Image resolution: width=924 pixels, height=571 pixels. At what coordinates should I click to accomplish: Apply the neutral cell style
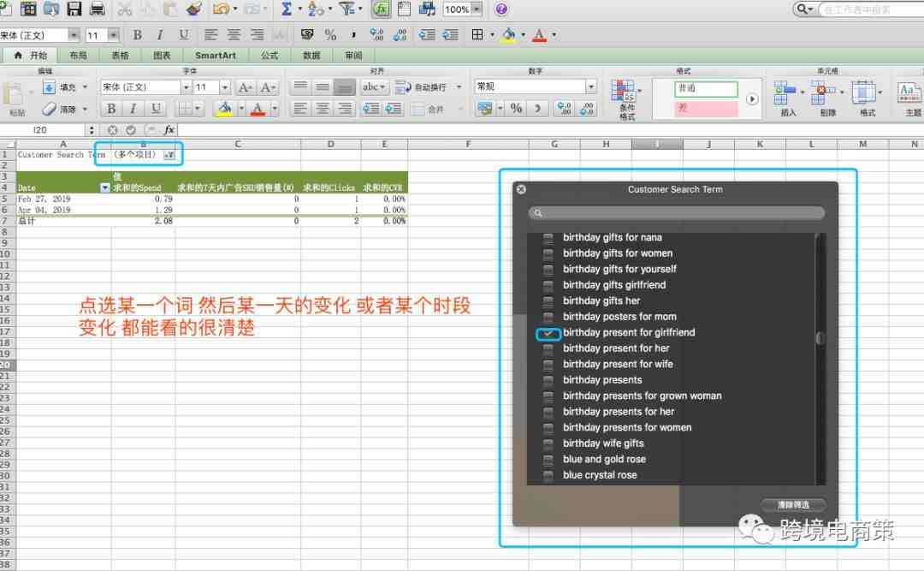point(706,88)
